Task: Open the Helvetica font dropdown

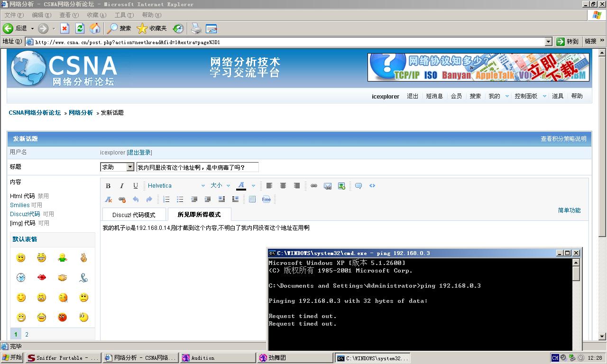Action: (x=176, y=186)
